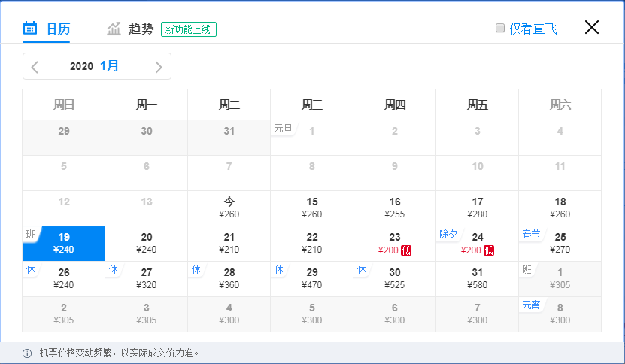Click the 春节 holiday tag

[x=531, y=234]
